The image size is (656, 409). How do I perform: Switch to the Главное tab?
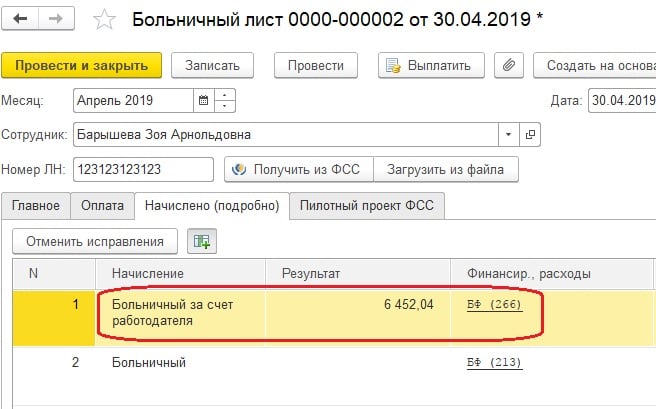36,206
